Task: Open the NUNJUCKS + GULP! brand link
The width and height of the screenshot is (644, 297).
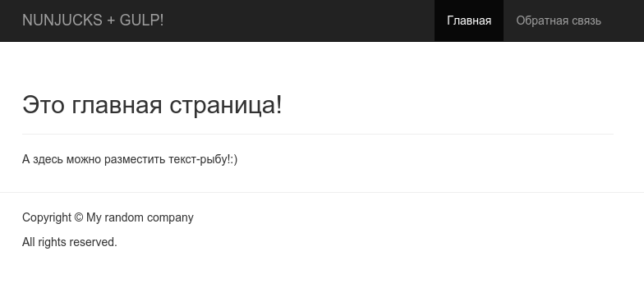Action: pos(93,20)
